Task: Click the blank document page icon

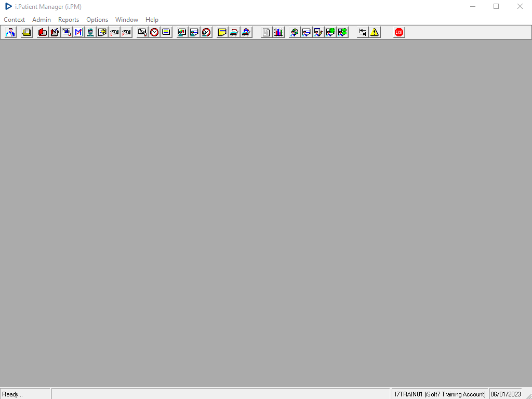Action: (267, 32)
